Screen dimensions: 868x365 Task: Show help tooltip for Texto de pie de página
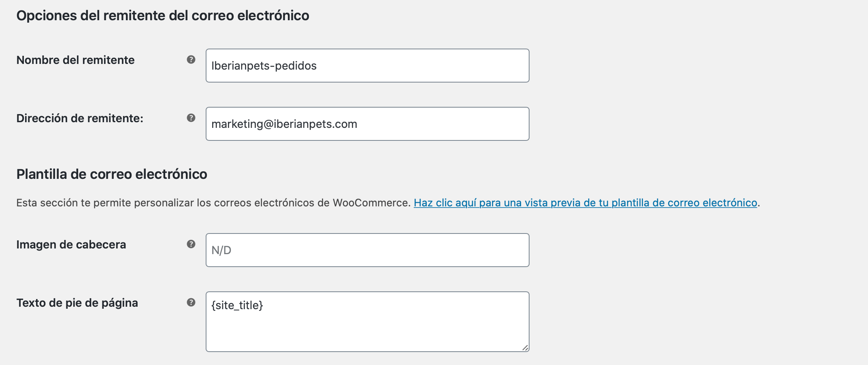(191, 303)
